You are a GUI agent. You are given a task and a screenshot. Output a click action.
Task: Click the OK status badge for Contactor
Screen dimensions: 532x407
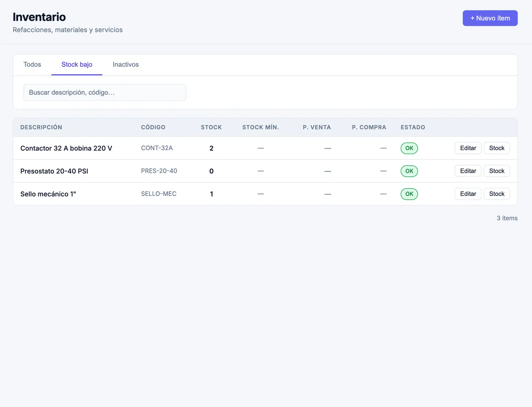(x=409, y=148)
